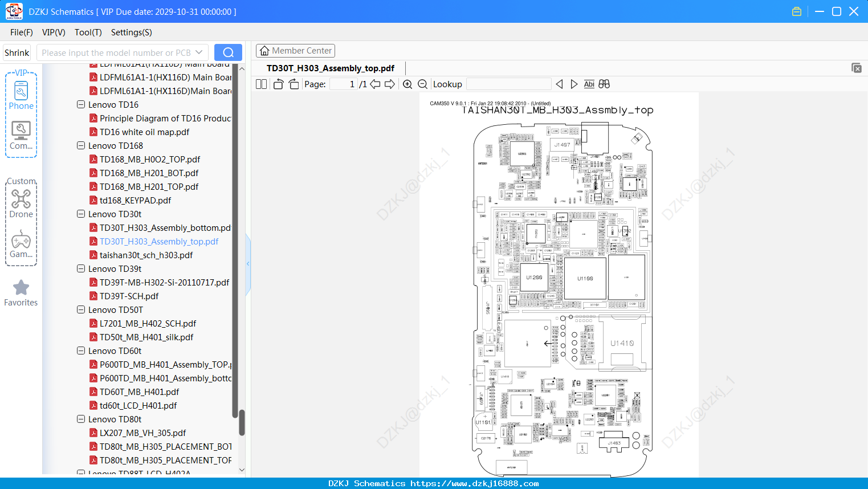Viewport: 868px width, 489px height.
Task: Click the Lookup text field
Action: 508,84
